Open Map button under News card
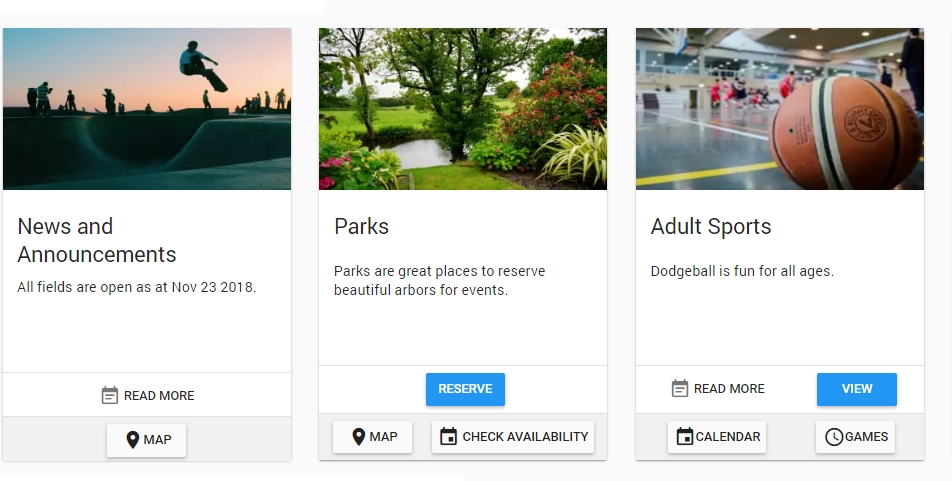The width and height of the screenshot is (952, 481). 147,440
